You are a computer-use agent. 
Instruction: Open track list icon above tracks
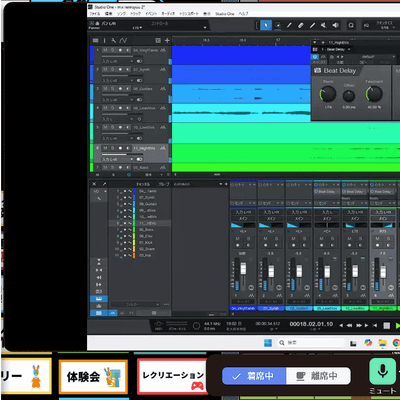click(96, 40)
